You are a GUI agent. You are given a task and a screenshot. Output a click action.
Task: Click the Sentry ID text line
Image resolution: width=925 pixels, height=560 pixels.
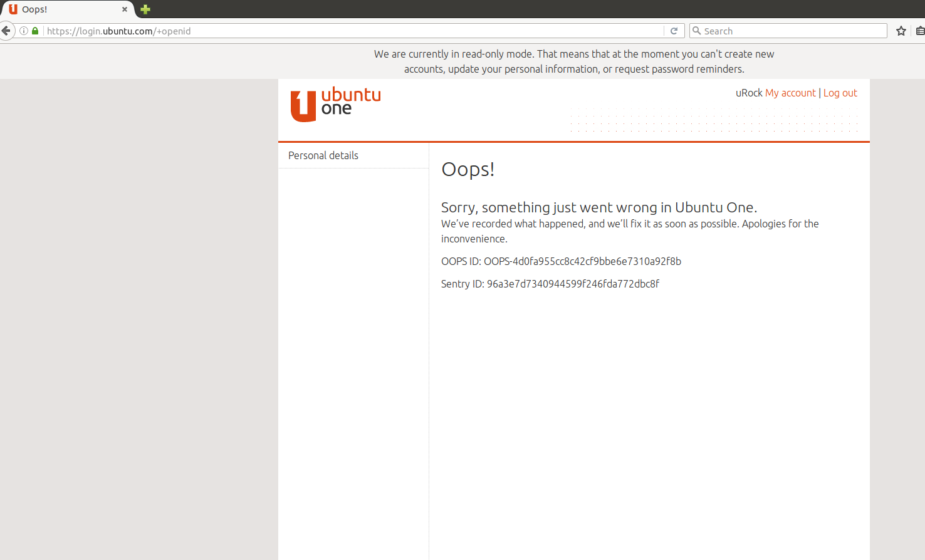tap(550, 284)
